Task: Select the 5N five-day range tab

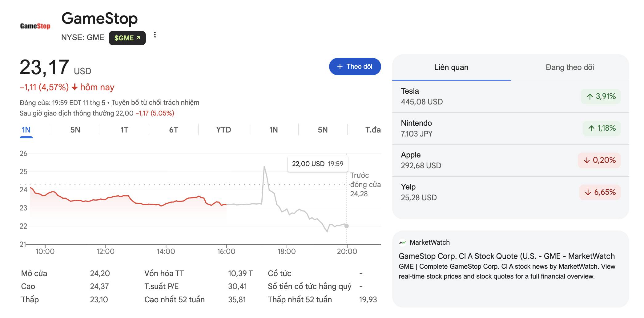Action: 75,130
